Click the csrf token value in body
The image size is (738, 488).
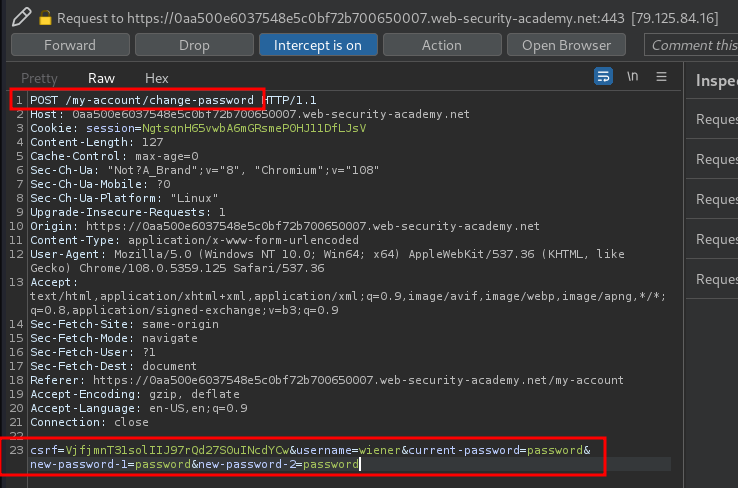177,450
